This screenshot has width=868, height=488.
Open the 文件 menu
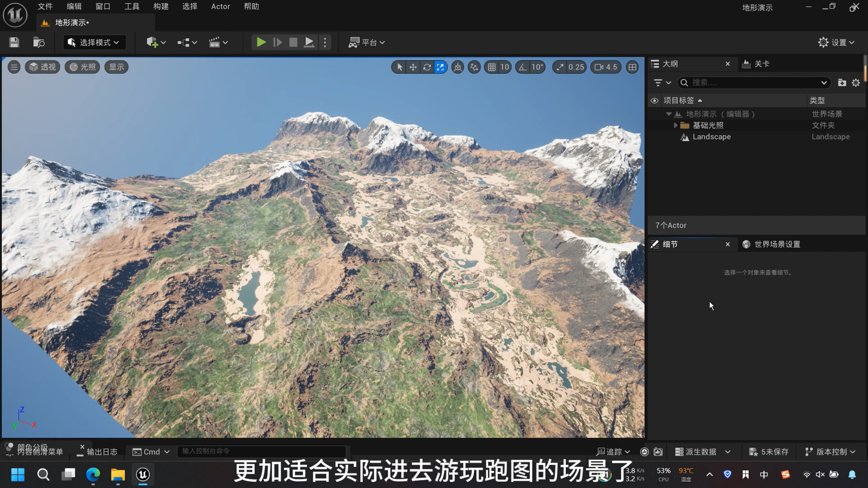tap(45, 6)
